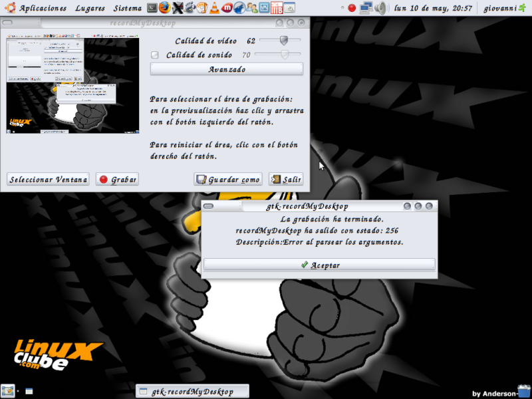
Task: Click Aceptar in the error dialog
Action: [319, 265]
